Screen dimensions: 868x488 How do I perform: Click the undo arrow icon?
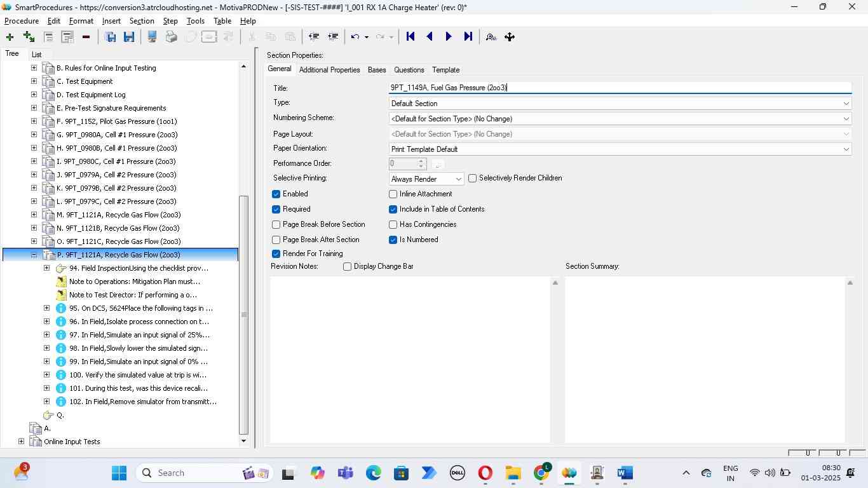pyautogui.click(x=356, y=37)
